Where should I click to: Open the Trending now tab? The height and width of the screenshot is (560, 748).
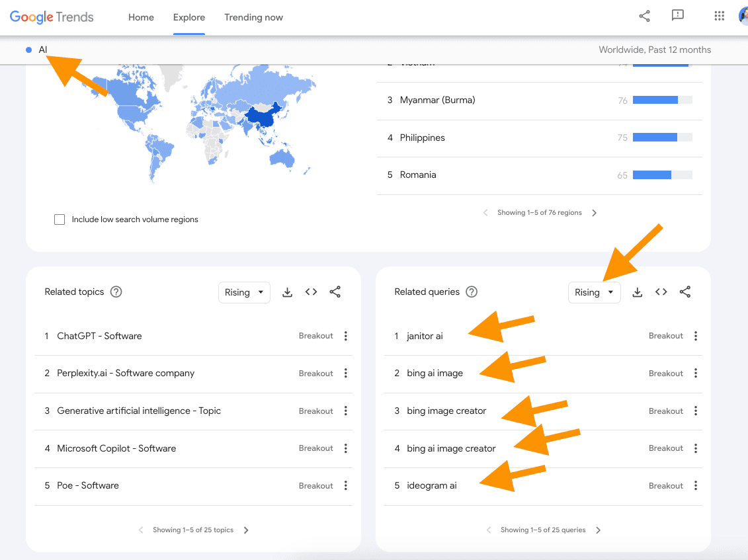254,17
